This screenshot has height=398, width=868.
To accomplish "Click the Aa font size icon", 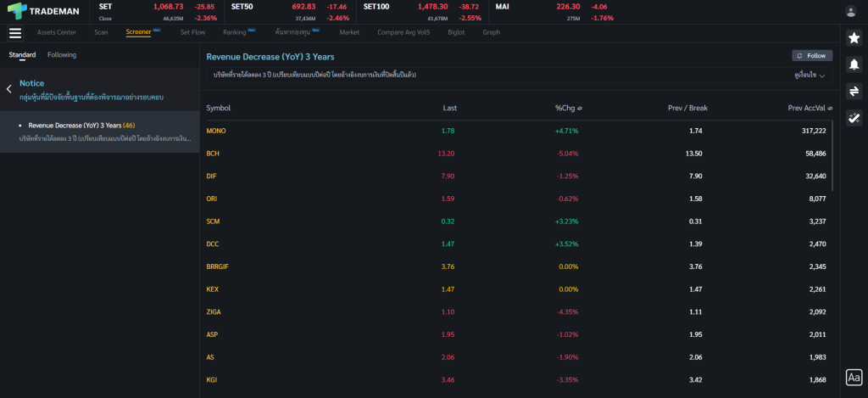I will click(x=854, y=377).
